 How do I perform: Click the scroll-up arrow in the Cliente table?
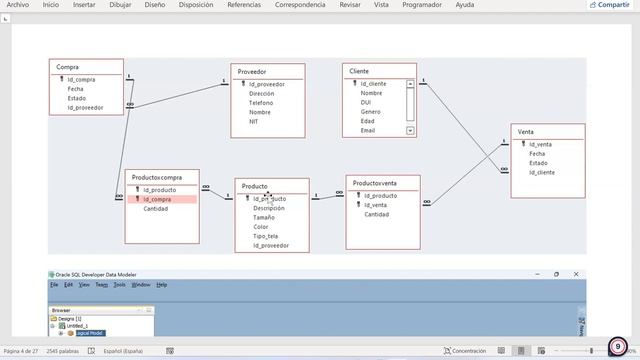pyautogui.click(x=410, y=84)
